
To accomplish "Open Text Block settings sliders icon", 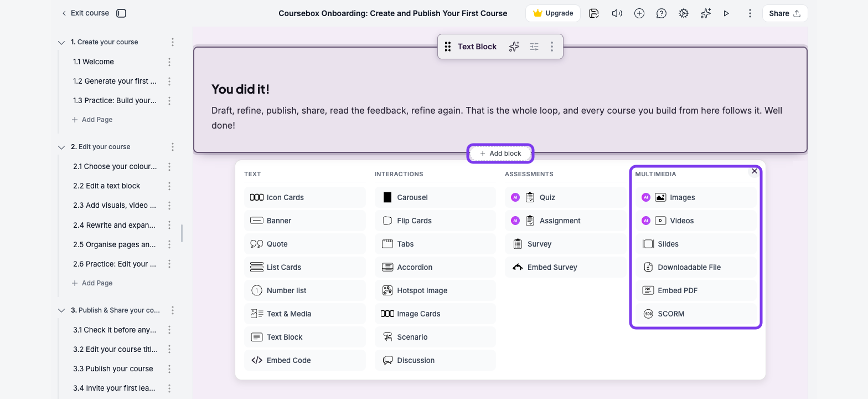I will [534, 47].
